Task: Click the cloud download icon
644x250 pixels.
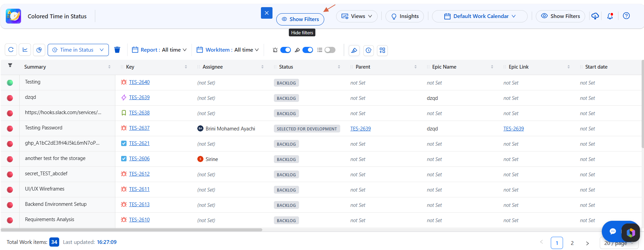Action: pos(595,16)
